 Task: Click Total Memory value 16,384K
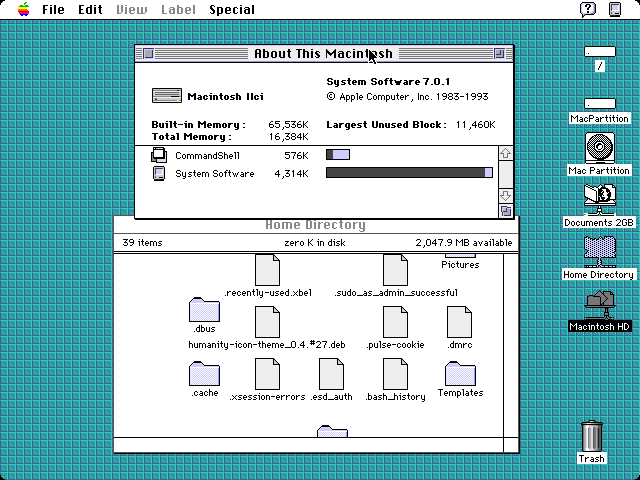tap(288, 137)
